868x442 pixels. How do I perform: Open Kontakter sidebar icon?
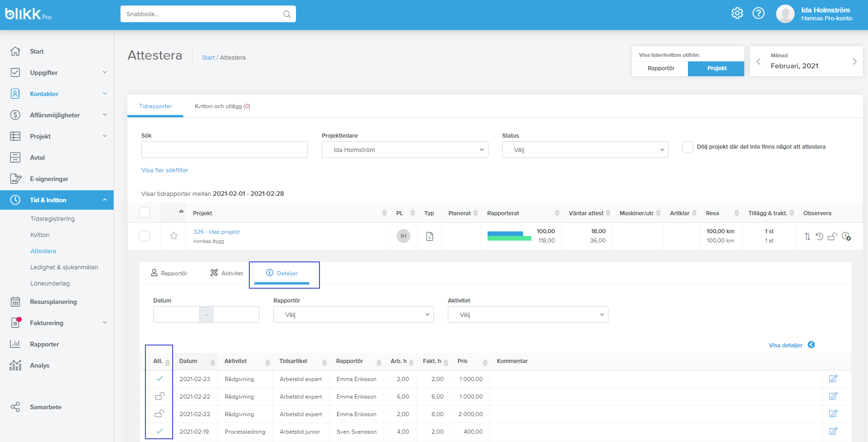tap(15, 94)
